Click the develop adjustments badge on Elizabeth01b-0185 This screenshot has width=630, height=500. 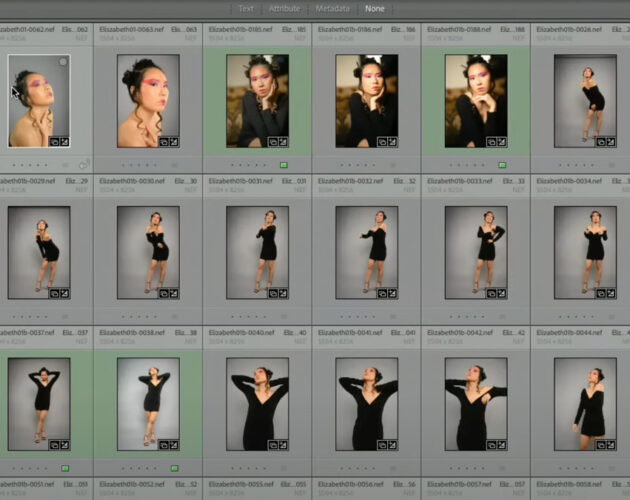pos(283,142)
